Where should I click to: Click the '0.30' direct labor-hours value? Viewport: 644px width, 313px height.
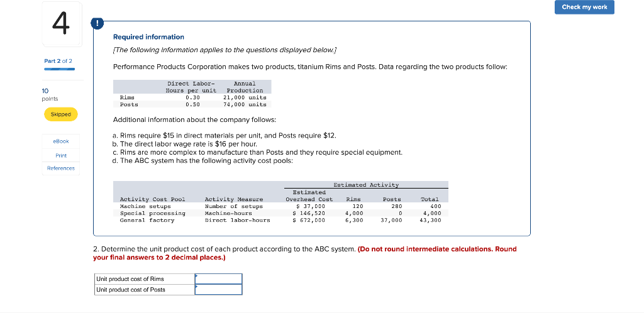pos(192,97)
